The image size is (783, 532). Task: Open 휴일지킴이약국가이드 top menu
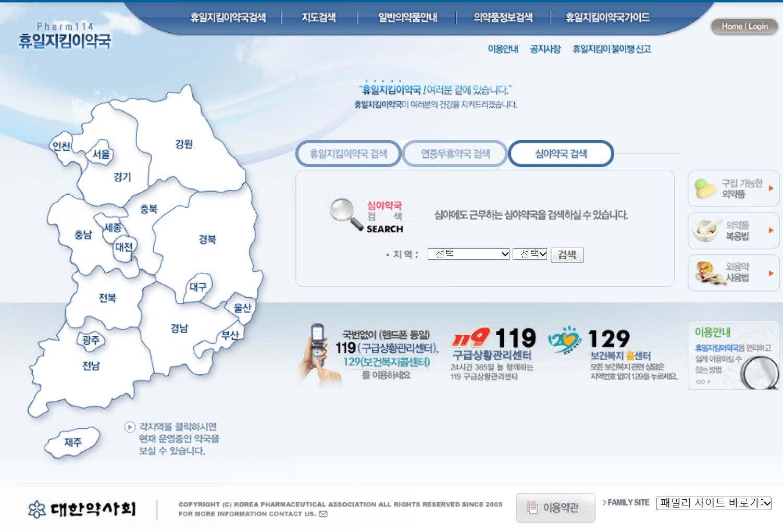[x=608, y=17]
